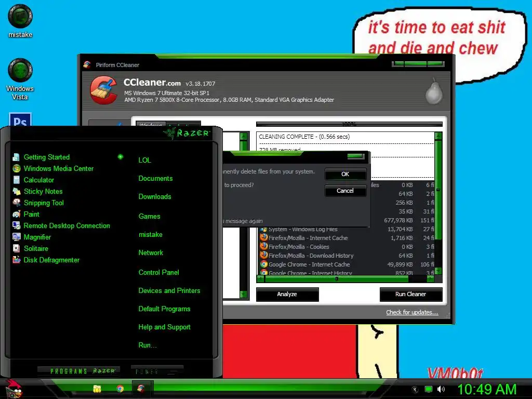Select the Google Chrome - Internet Cache row
The height and width of the screenshot is (399, 532).
pyautogui.click(x=346, y=264)
